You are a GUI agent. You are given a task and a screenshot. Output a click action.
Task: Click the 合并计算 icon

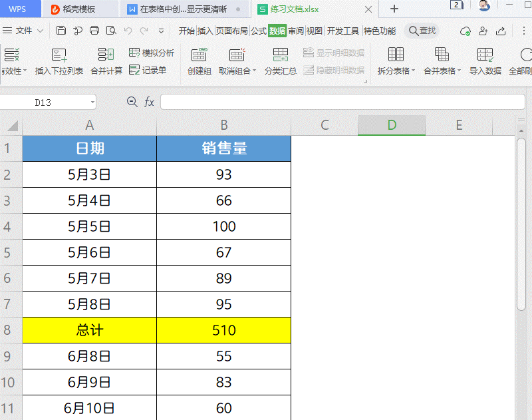pos(106,55)
